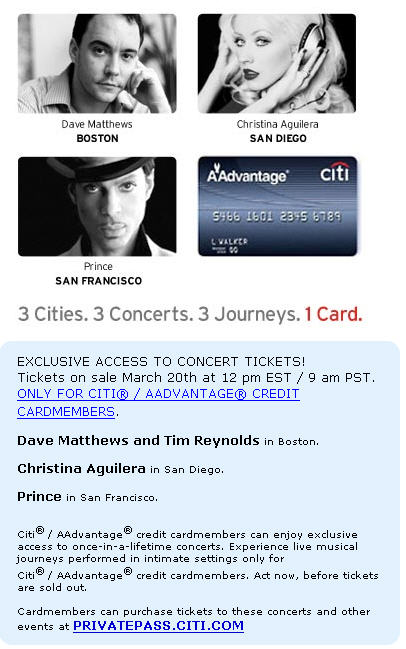
Task: Click the AAdvantage Citi credit card image
Action: pos(277,206)
